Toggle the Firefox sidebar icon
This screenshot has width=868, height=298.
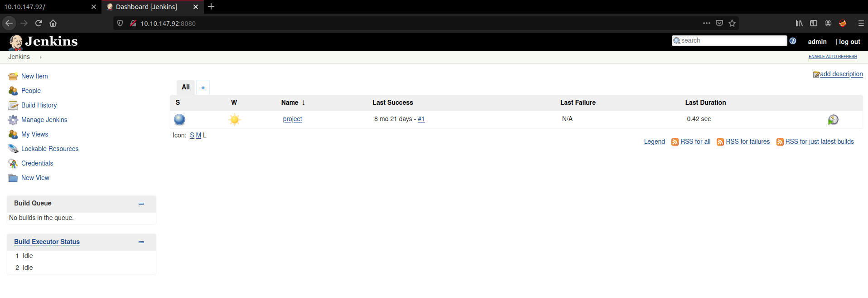(814, 23)
